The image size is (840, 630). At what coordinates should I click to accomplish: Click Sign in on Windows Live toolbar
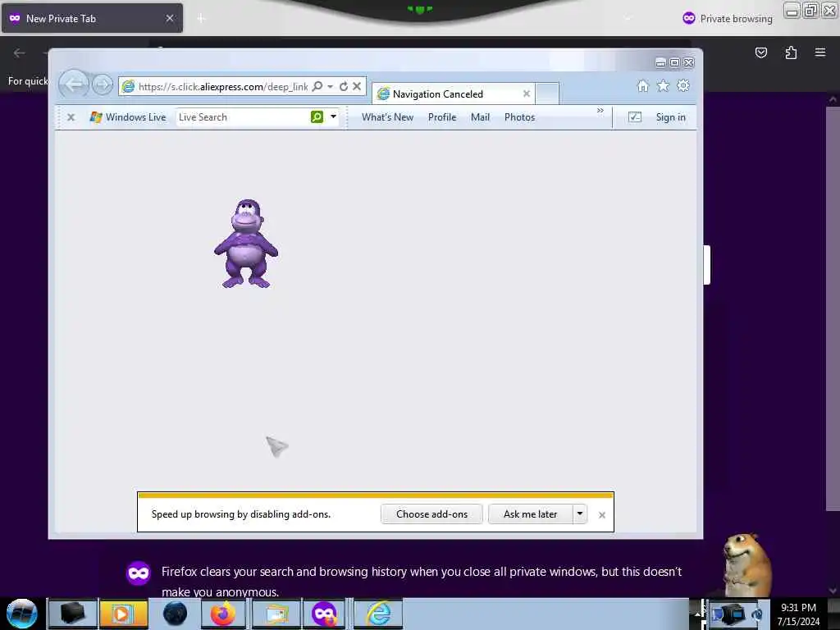click(x=671, y=116)
